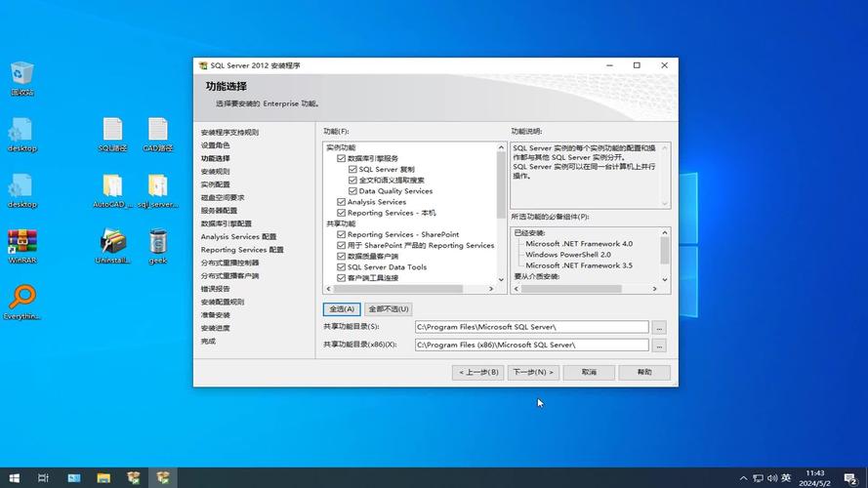Click the feature list horizontal scrollbar thumb
This screenshot has width=868, height=488.
tap(398, 289)
